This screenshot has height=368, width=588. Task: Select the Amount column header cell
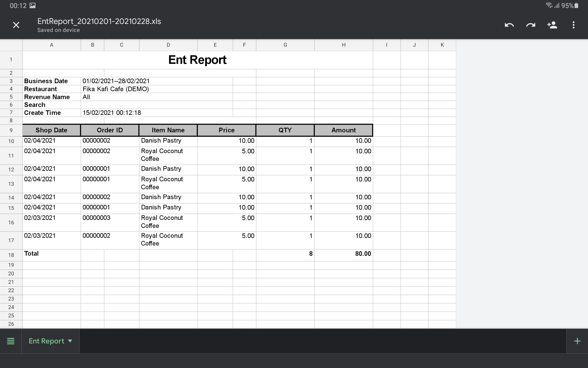click(x=344, y=130)
